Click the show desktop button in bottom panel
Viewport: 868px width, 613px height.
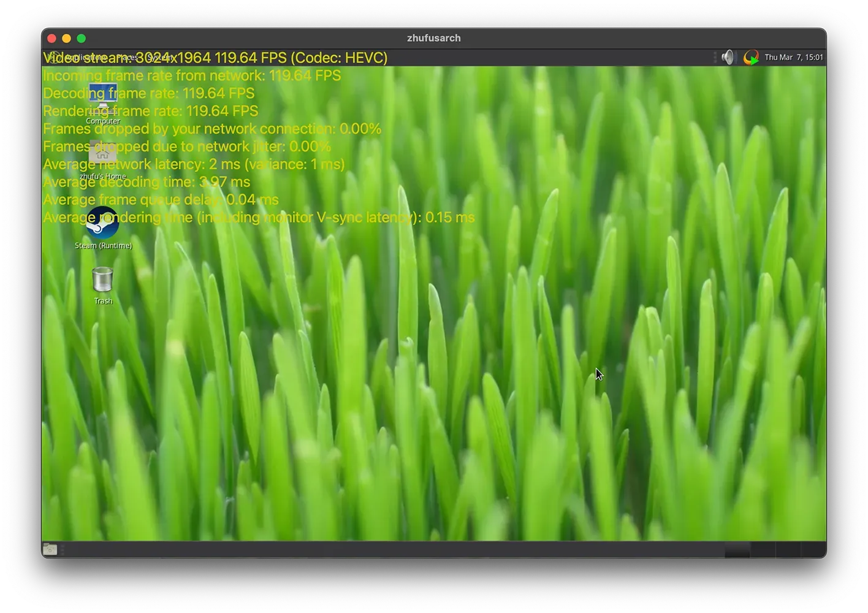pyautogui.click(x=50, y=550)
